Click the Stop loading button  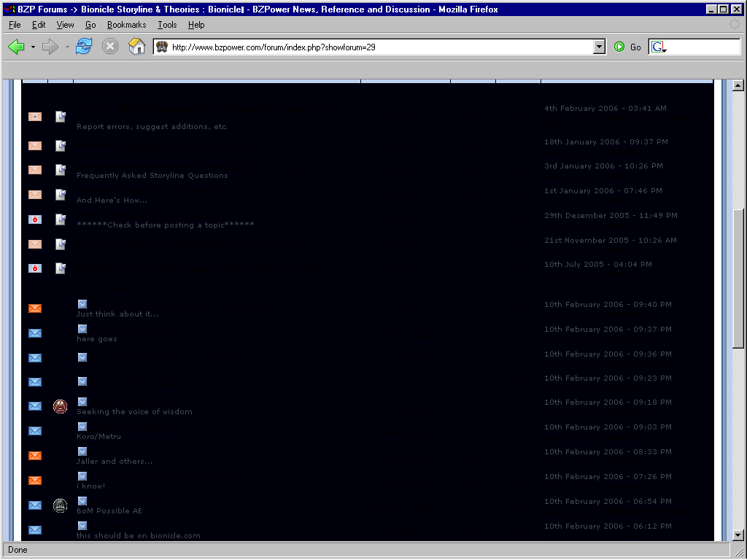point(110,47)
